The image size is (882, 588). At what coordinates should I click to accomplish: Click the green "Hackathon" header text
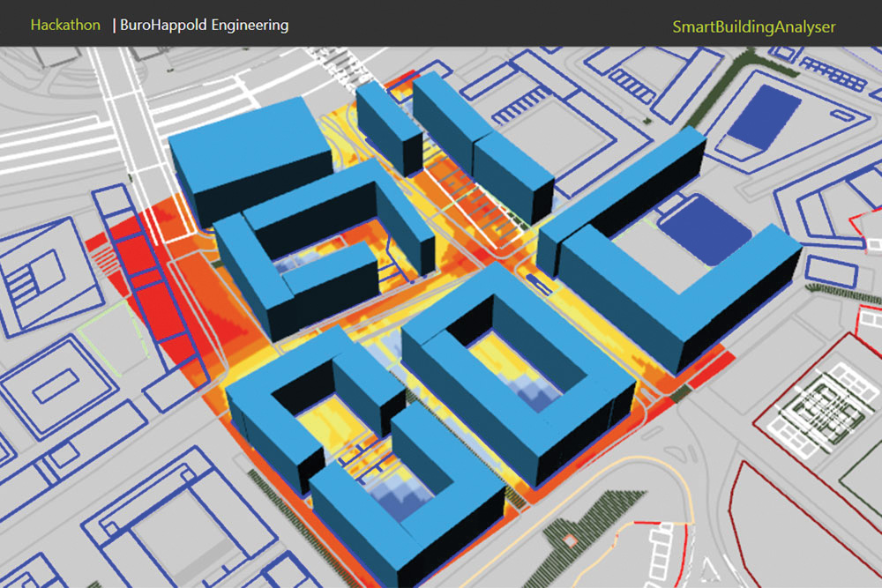[65, 26]
